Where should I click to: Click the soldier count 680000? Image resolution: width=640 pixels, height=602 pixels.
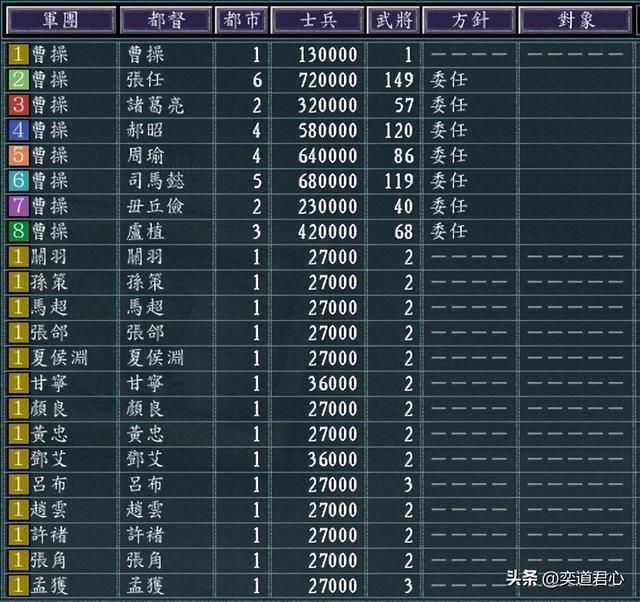tap(327, 181)
